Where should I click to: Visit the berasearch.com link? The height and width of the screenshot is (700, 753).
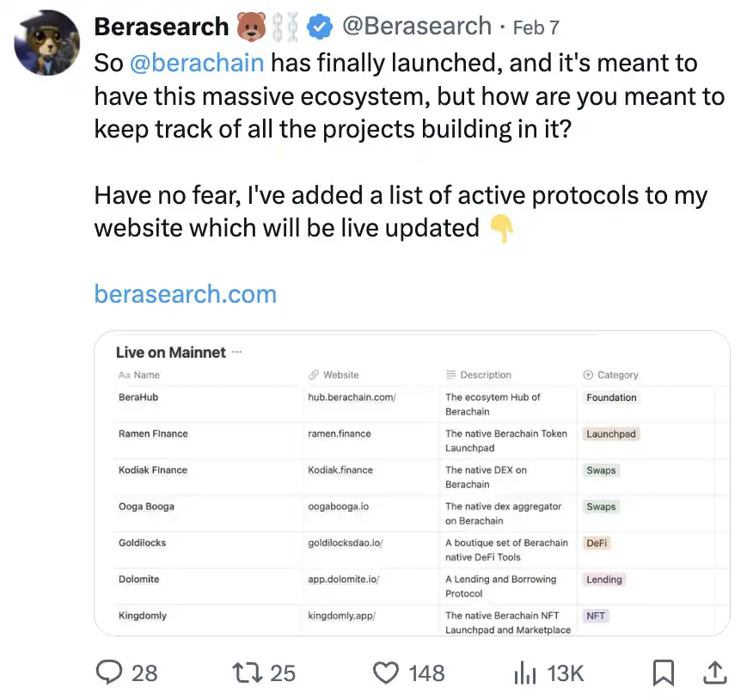[x=185, y=294]
